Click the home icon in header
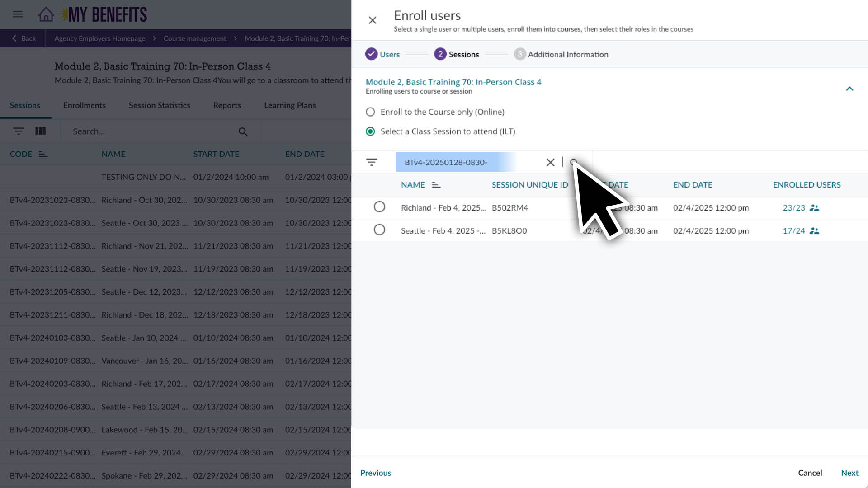 [46, 14]
